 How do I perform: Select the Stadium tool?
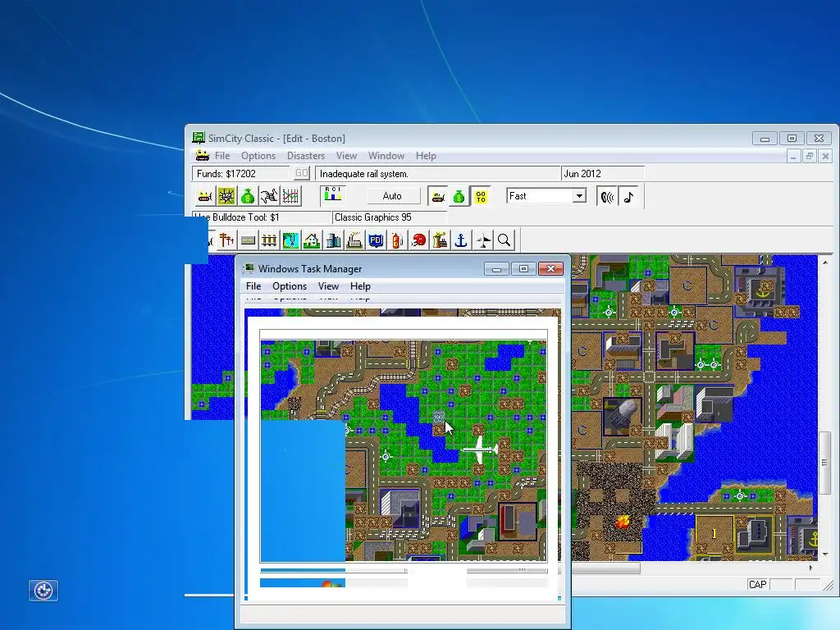418,240
